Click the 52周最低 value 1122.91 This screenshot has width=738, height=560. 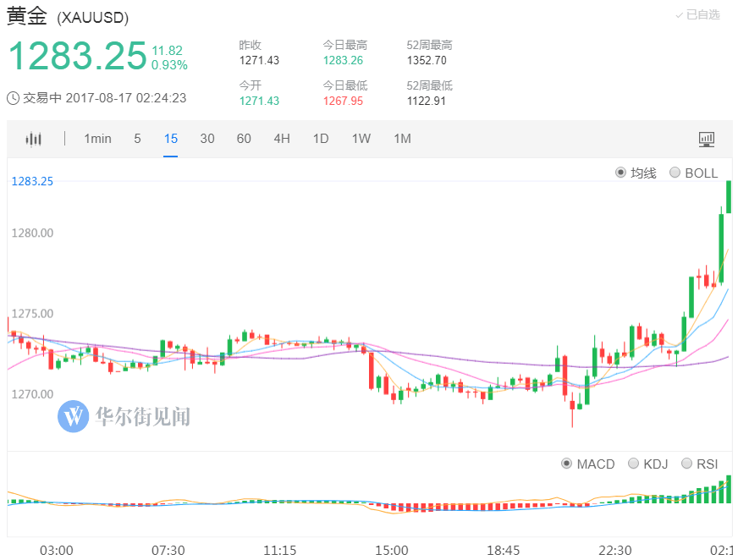tap(427, 101)
